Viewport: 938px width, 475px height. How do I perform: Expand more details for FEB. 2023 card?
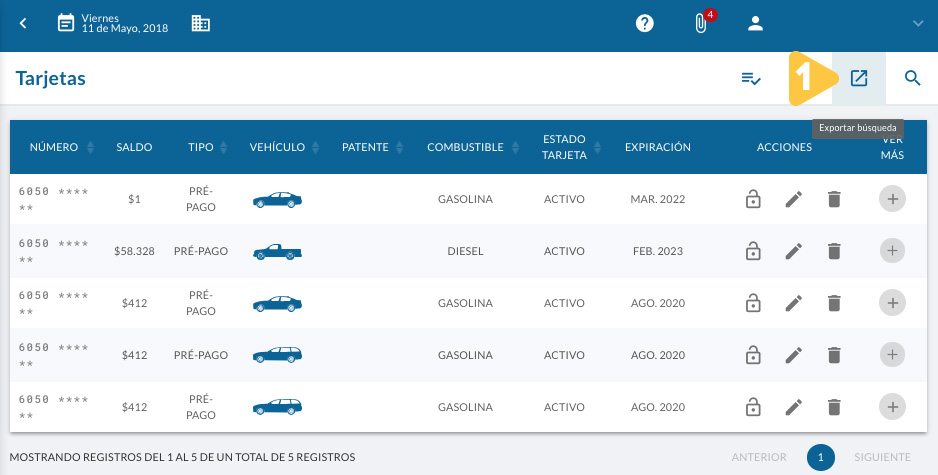(x=892, y=251)
